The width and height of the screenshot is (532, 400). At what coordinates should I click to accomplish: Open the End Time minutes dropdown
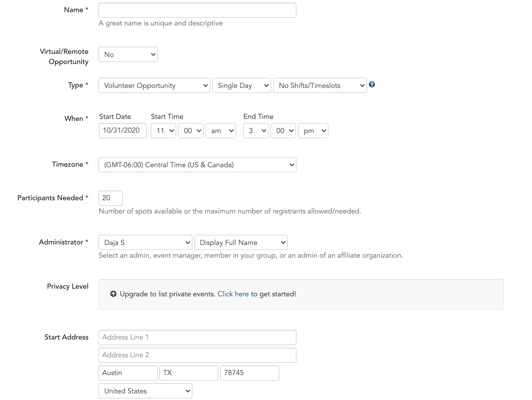(283, 131)
